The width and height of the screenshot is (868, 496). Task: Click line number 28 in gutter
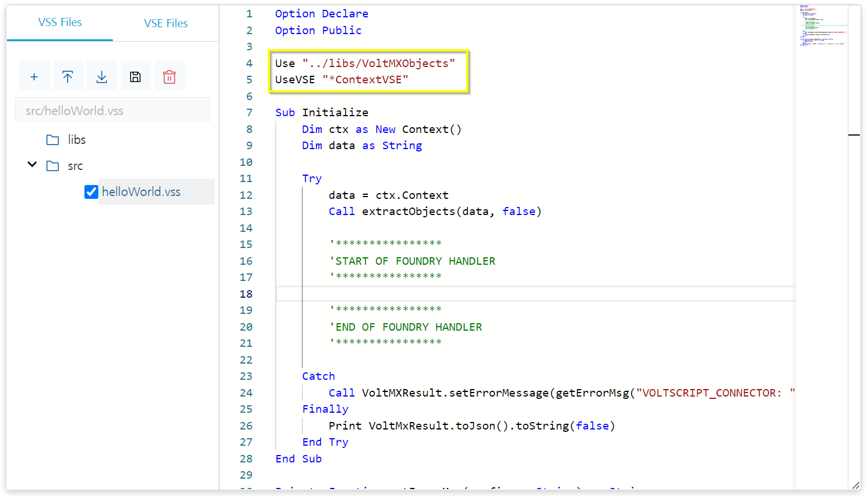coord(246,458)
